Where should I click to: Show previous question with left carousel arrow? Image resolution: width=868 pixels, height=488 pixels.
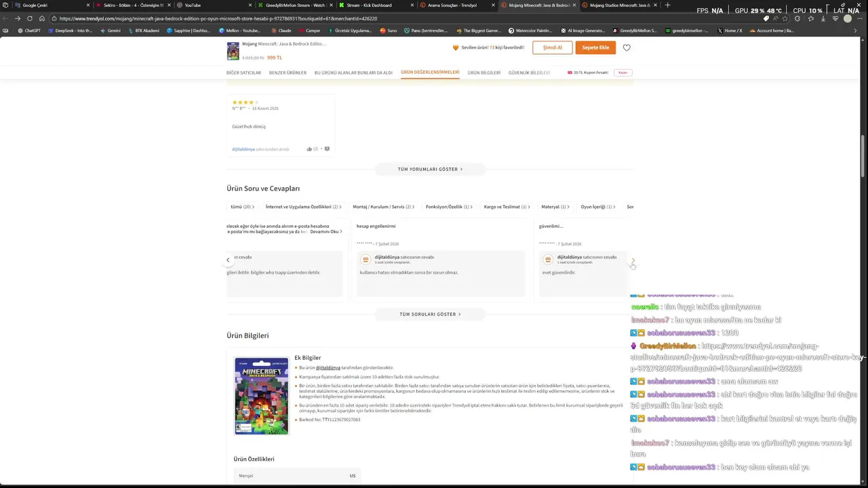[228, 260]
